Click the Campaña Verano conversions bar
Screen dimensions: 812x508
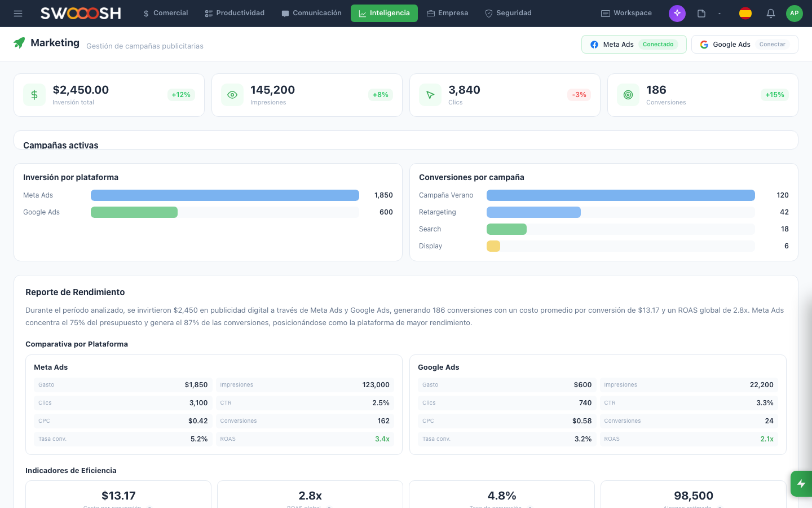click(620, 195)
